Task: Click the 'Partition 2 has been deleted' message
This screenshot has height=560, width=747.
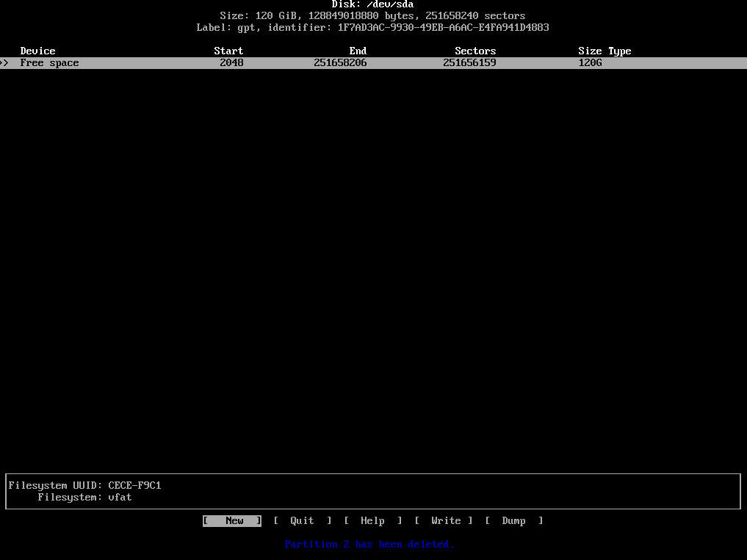Action: click(369, 545)
